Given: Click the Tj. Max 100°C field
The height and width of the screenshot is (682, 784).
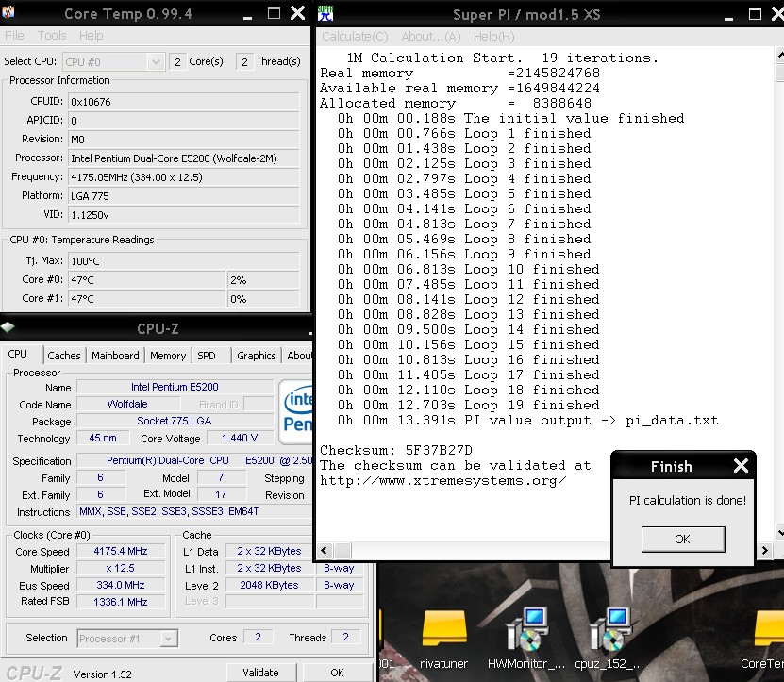Looking at the screenshot, I should coord(184,260).
